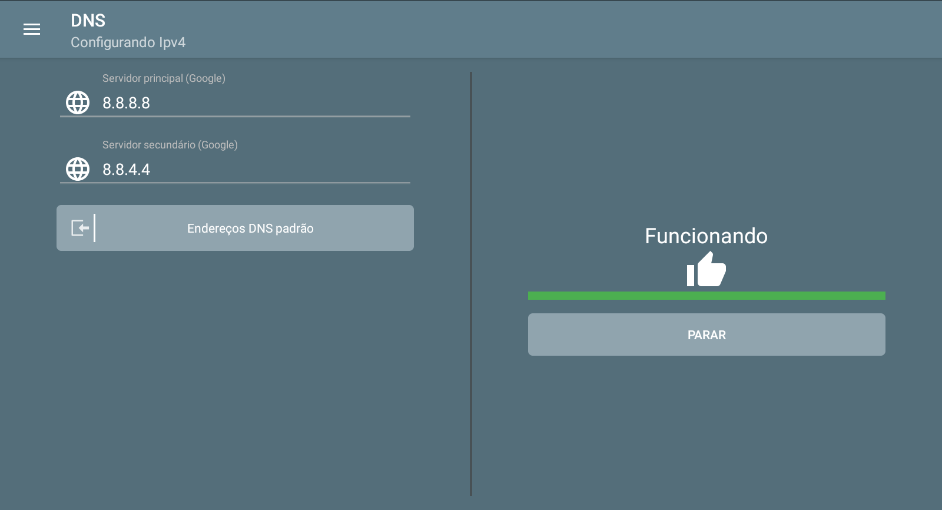Screen dimensions: 942x510
Task: Click the Configurando Ipv4 subtitle
Action: (128, 43)
